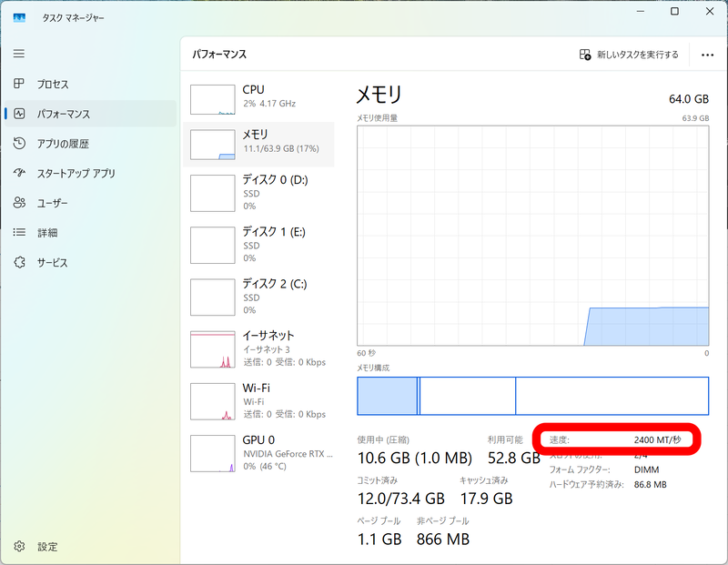The height and width of the screenshot is (565, 728).
Task: Go to アプリの履歴 in the sidebar
Action: [90, 144]
